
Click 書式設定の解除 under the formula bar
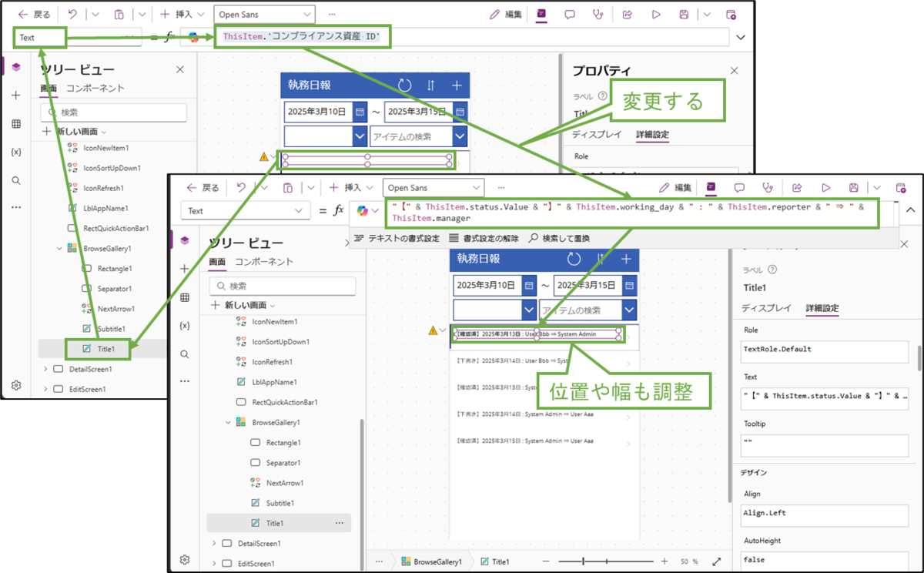pos(484,238)
